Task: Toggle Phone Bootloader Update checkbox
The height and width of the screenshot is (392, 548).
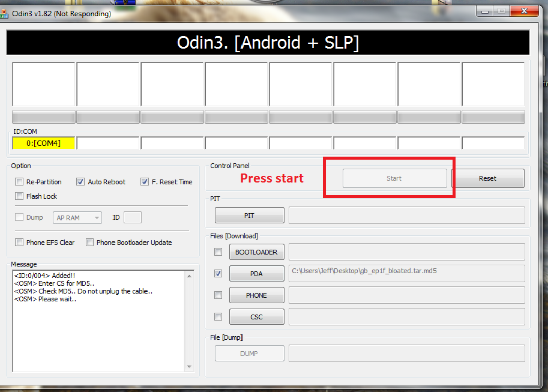Action: 90,243
